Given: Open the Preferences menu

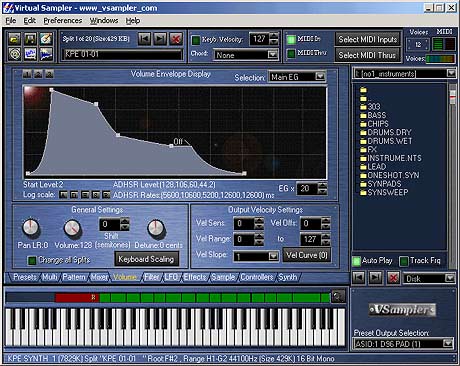Looking at the screenshot, I should (63, 21).
